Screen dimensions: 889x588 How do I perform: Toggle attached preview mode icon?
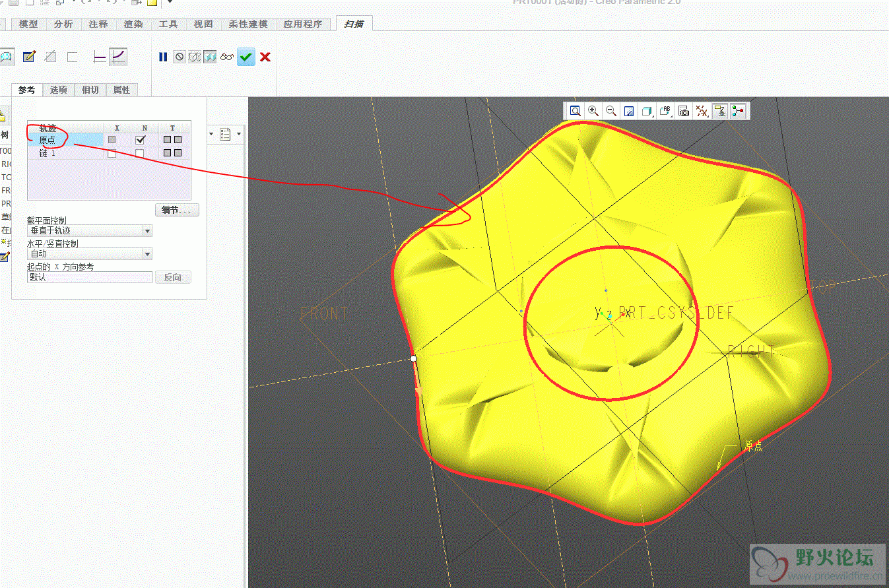click(x=210, y=57)
